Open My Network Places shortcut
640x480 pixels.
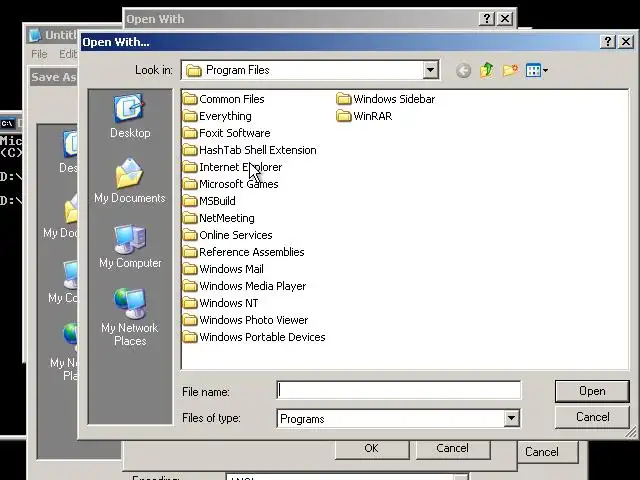[x=130, y=317]
